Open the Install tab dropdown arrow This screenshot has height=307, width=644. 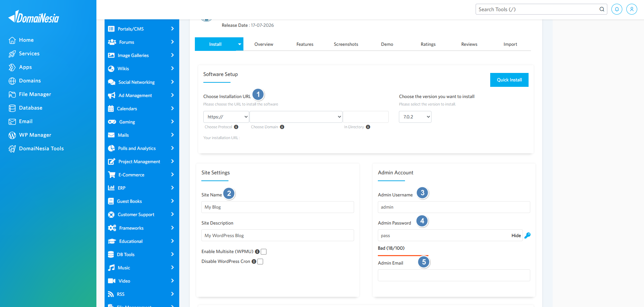pos(240,44)
